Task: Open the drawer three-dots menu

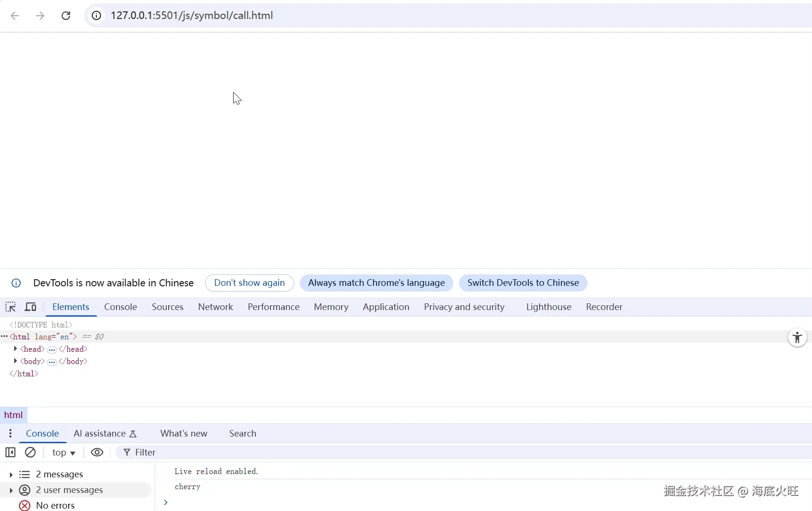Action: pyautogui.click(x=10, y=433)
